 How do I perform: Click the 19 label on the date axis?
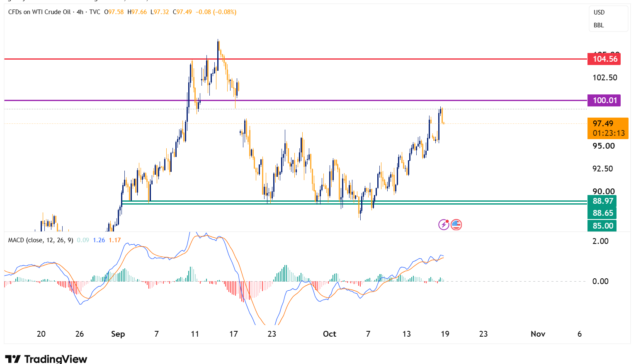(x=445, y=334)
